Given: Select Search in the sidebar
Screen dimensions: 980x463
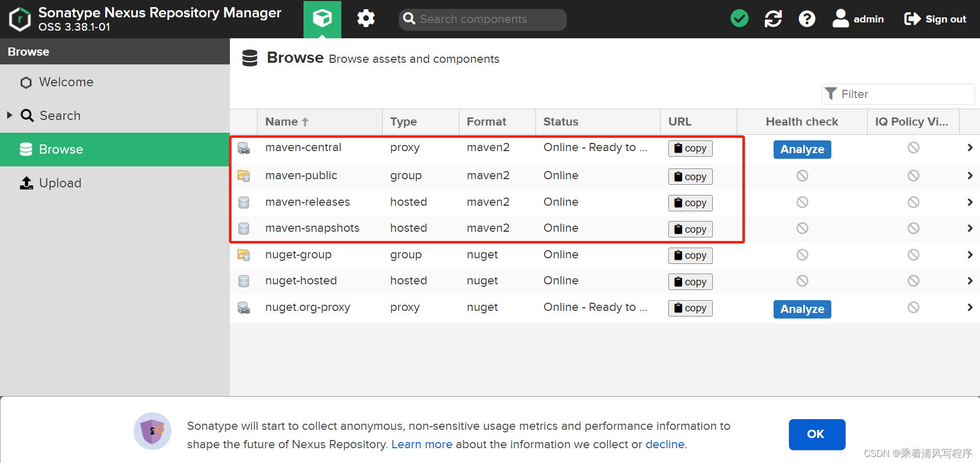Looking at the screenshot, I should 115,116.
